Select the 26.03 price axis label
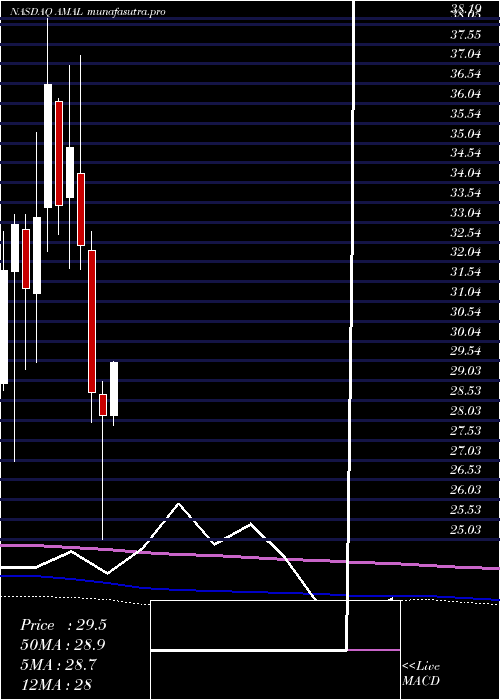 (x=466, y=490)
